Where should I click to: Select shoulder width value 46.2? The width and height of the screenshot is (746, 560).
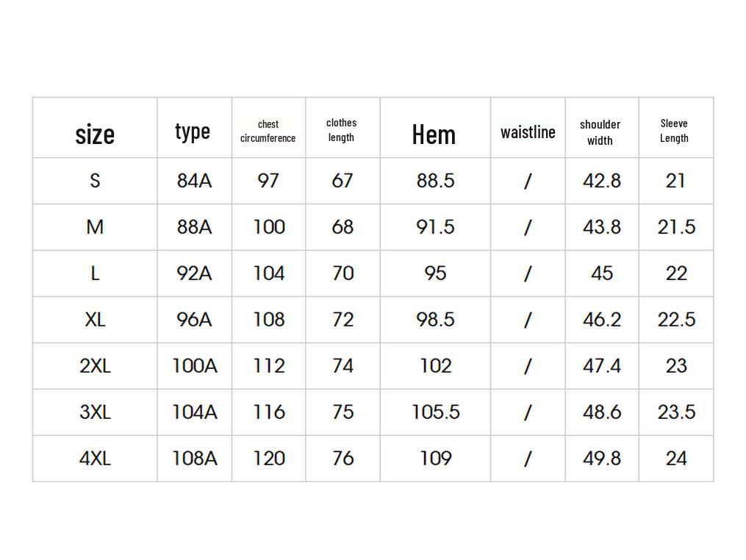point(602,320)
